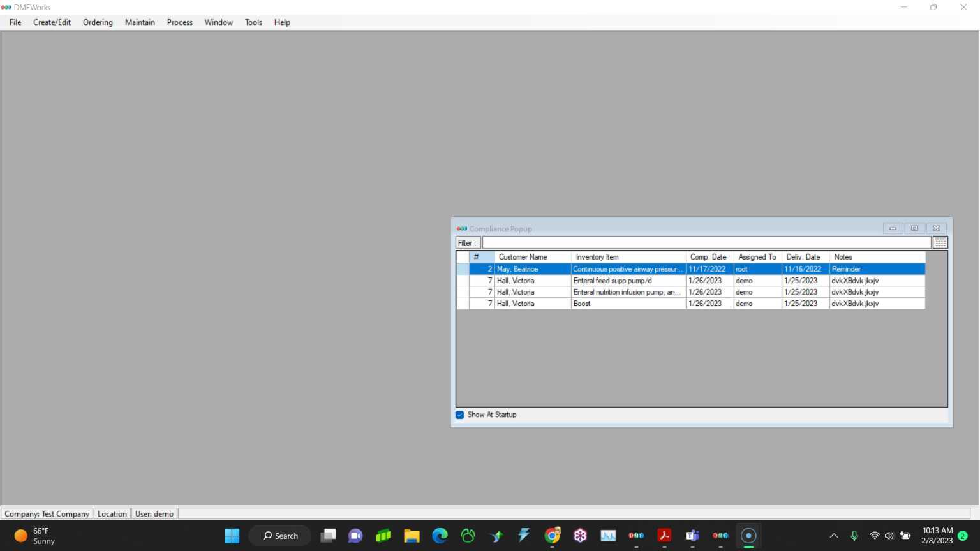Click into the Filter text field
The width and height of the screenshot is (980, 551).
pyautogui.click(x=706, y=242)
